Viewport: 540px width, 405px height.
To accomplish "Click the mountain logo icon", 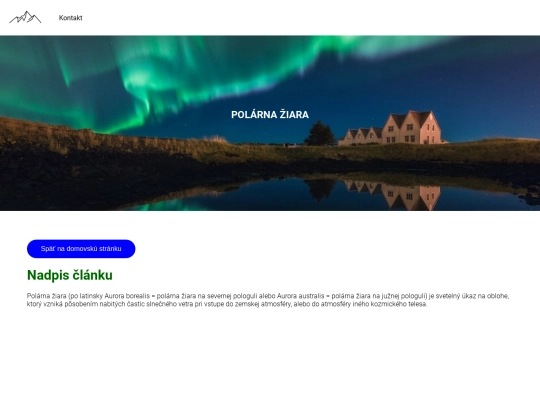I will tap(25, 17).
